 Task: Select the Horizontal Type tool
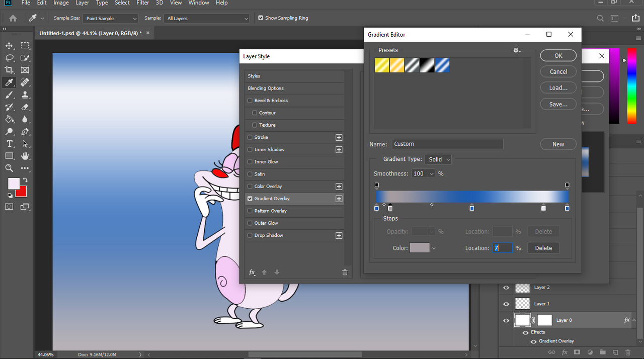[9, 144]
